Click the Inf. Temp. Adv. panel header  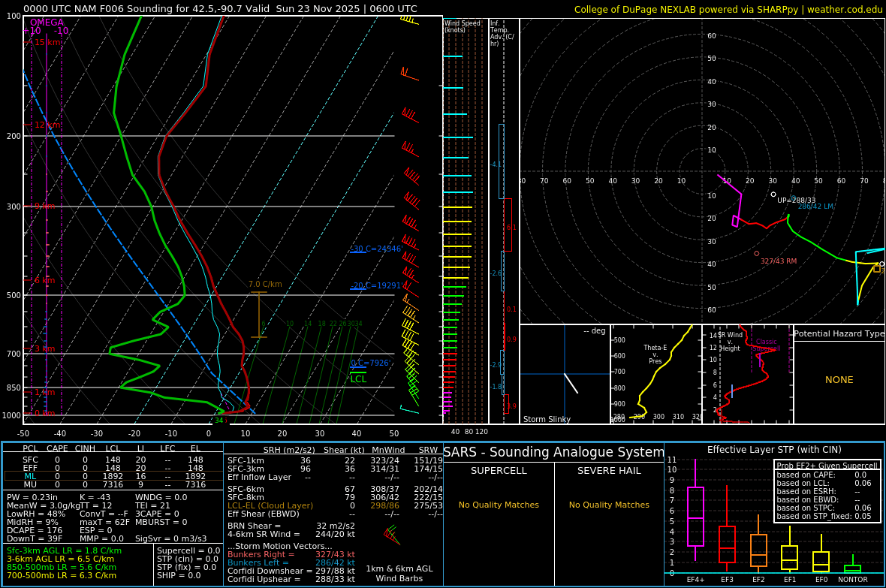point(502,33)
